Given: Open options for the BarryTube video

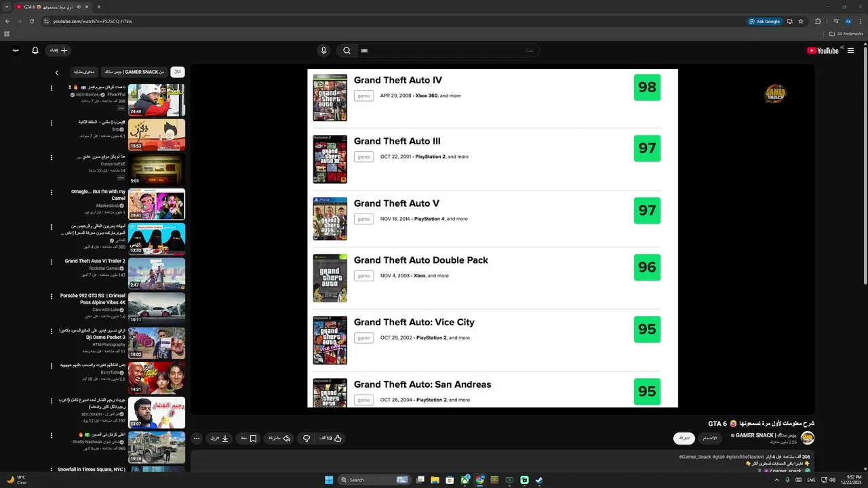Looking at the screenshot, I should pyautogui.click(x=52, y=366).
